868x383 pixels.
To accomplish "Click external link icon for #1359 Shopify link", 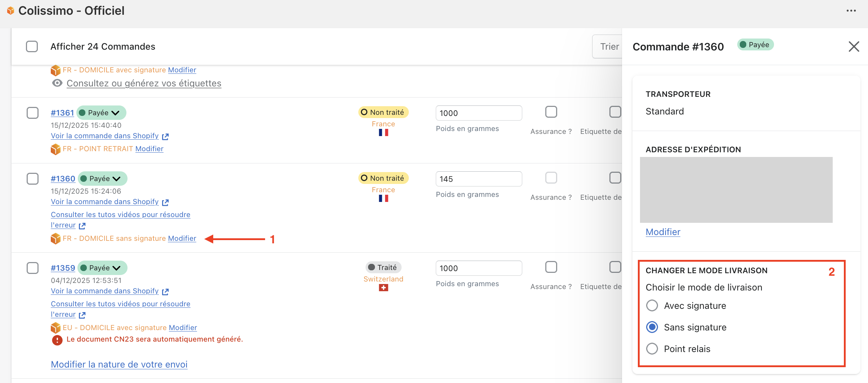I will [165, 292].
